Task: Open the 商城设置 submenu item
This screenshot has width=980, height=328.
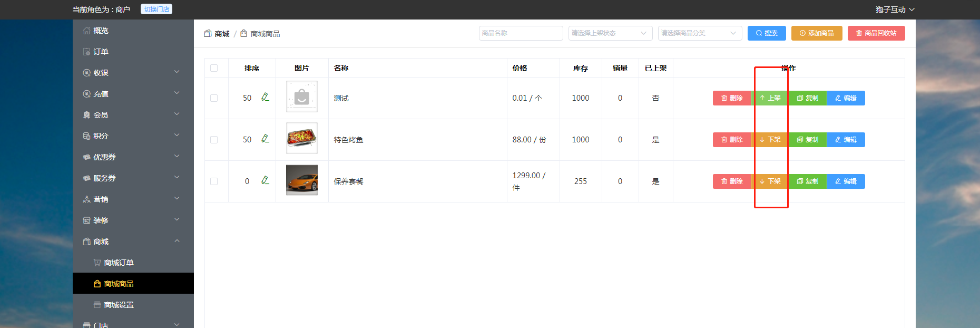Action: (133, 305)
